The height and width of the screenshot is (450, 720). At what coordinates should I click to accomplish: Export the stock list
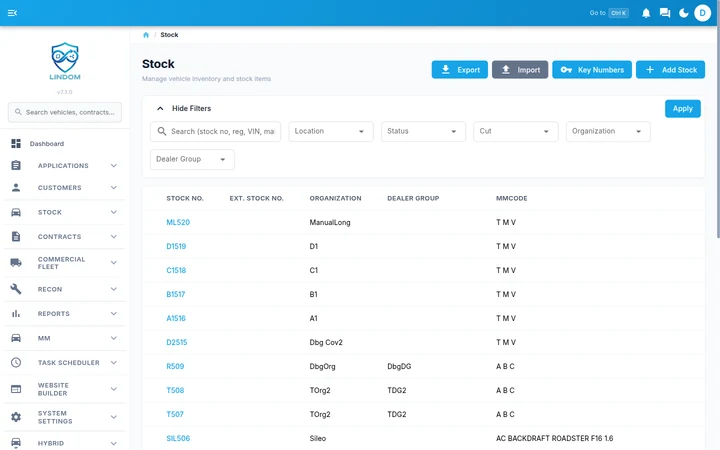click(460, 70)
